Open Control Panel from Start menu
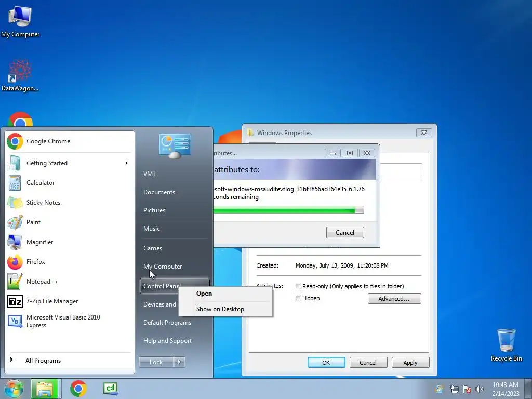 175,286
